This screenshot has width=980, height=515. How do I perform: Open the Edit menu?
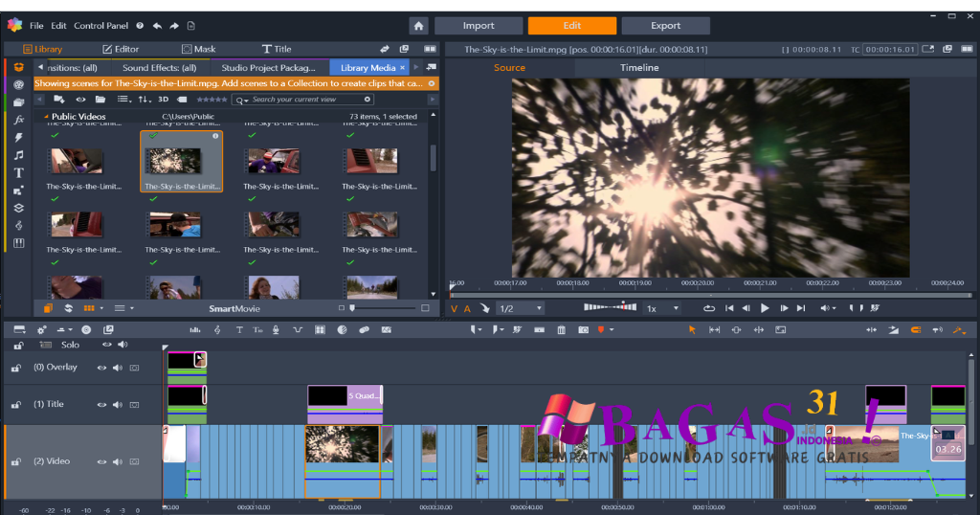[58, 26]
